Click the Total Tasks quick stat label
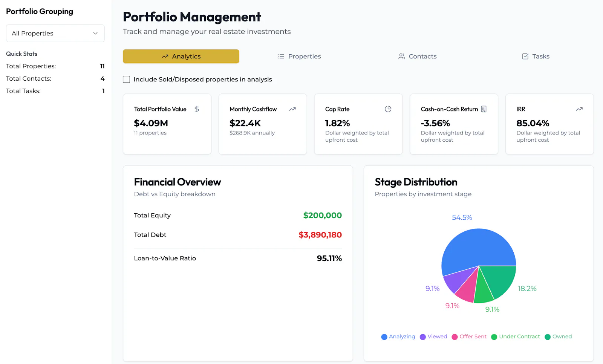 point(23,91)
